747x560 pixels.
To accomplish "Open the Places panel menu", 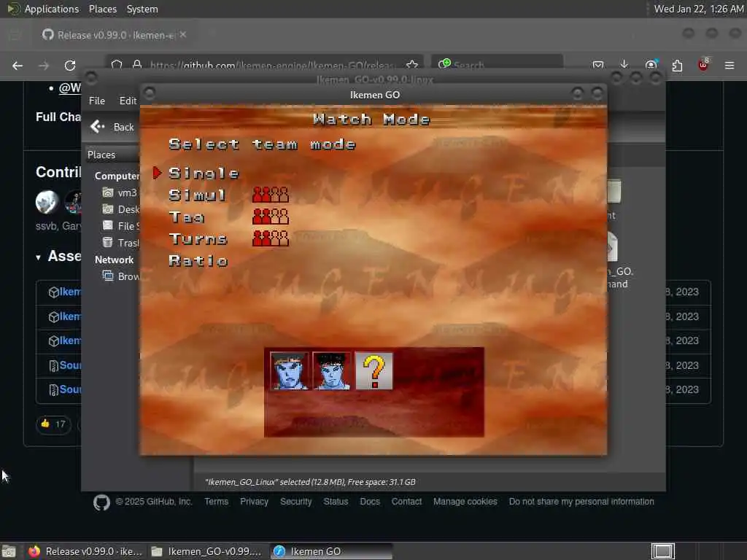I will pyautogui.click(x=102, y=9).
